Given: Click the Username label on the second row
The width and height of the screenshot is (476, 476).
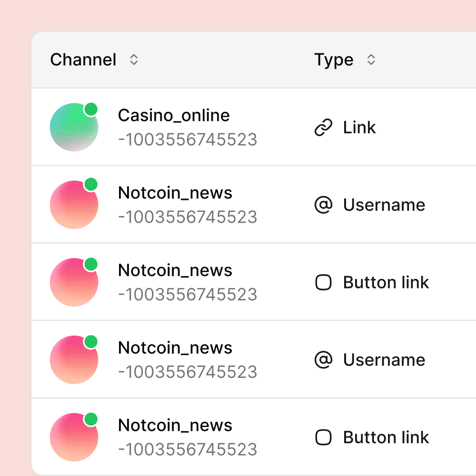Looking at the screenshot, I should [384, 205].
